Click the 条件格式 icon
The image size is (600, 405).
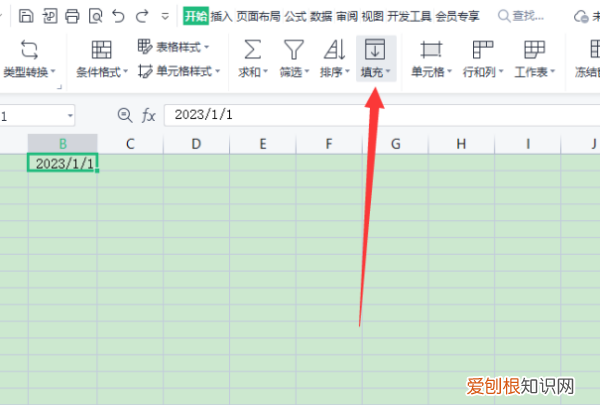point(101,50)
